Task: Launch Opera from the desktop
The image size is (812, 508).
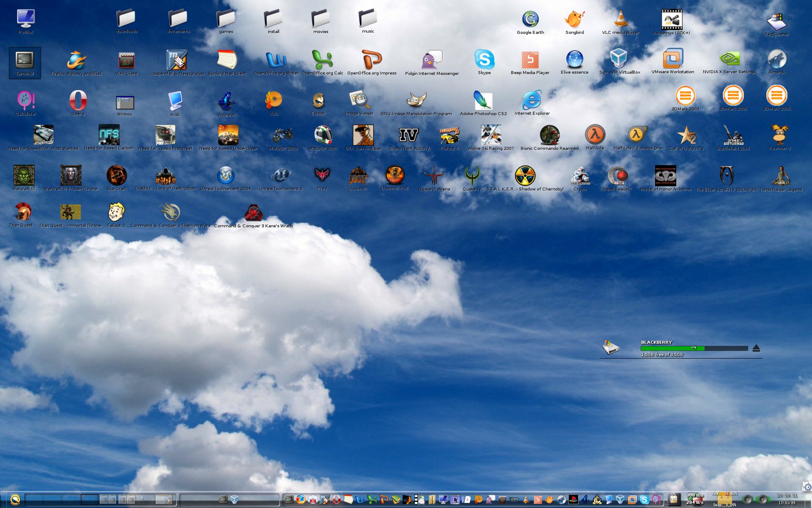Action: pos(78,103)
